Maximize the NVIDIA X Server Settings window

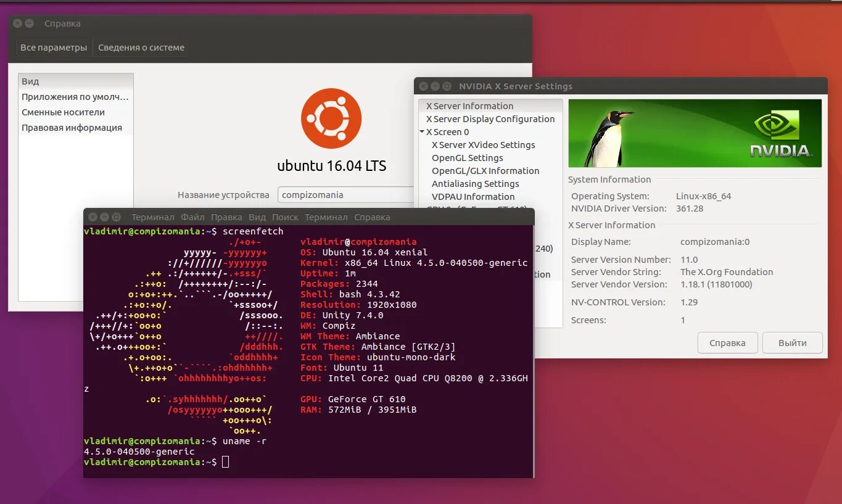[447, 86]
